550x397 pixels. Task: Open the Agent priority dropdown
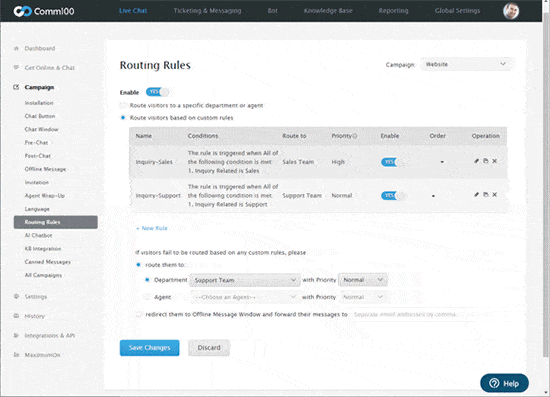363,297
